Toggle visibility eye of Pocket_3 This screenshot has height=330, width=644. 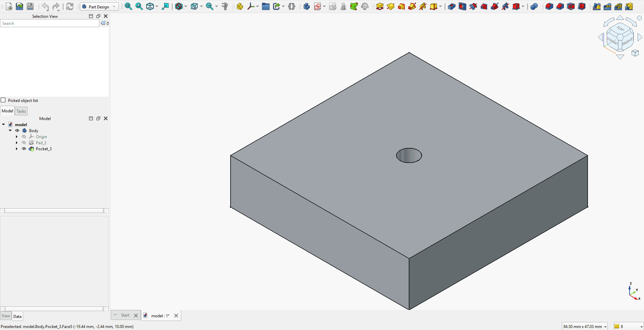pos(24,149)
